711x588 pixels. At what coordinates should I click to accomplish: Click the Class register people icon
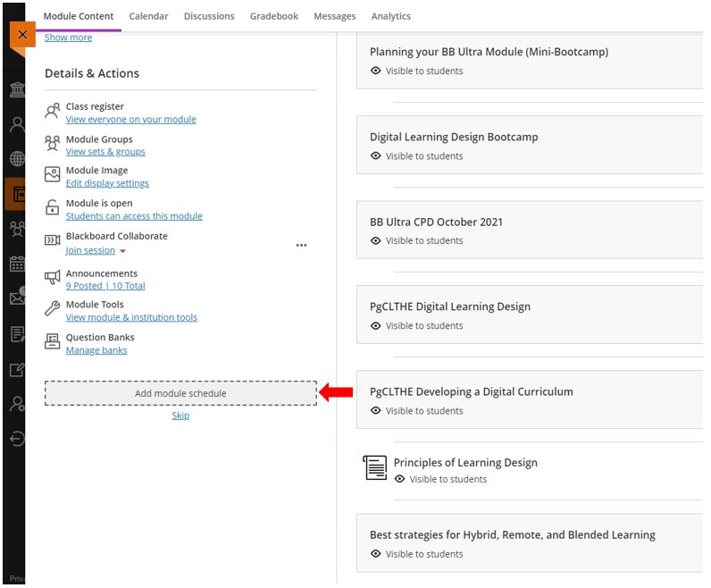(x=52, y=111)
